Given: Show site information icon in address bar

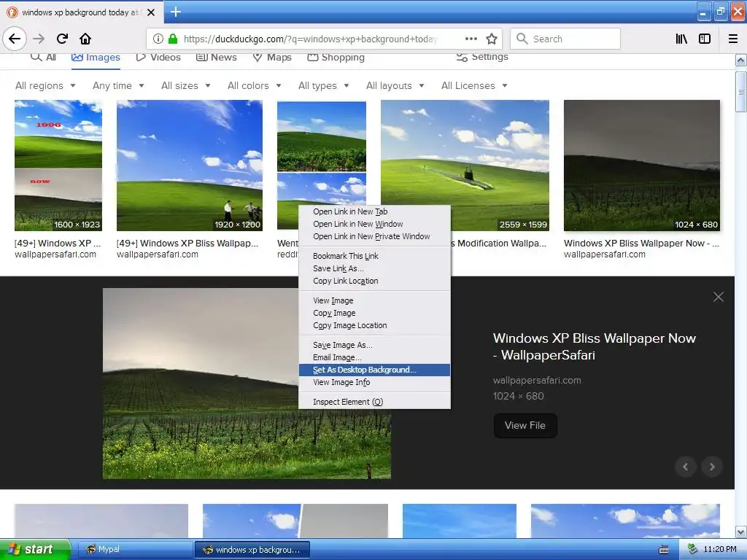Looking at the screenshot, I should pos(158,39).
